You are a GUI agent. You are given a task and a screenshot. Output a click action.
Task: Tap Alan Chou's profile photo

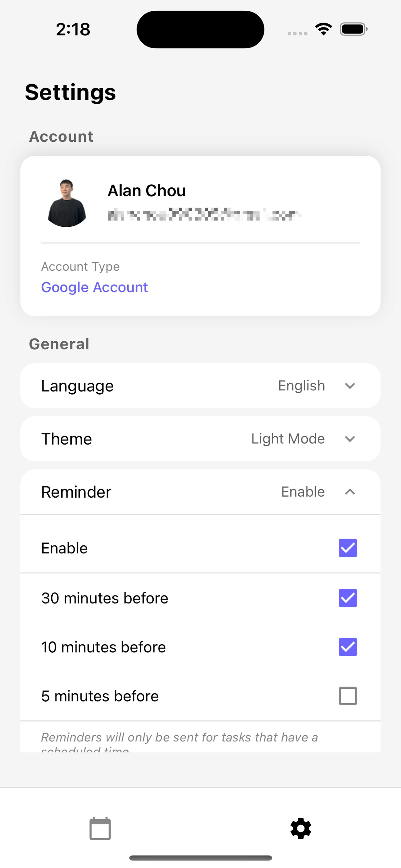click(x=67, y=202)
